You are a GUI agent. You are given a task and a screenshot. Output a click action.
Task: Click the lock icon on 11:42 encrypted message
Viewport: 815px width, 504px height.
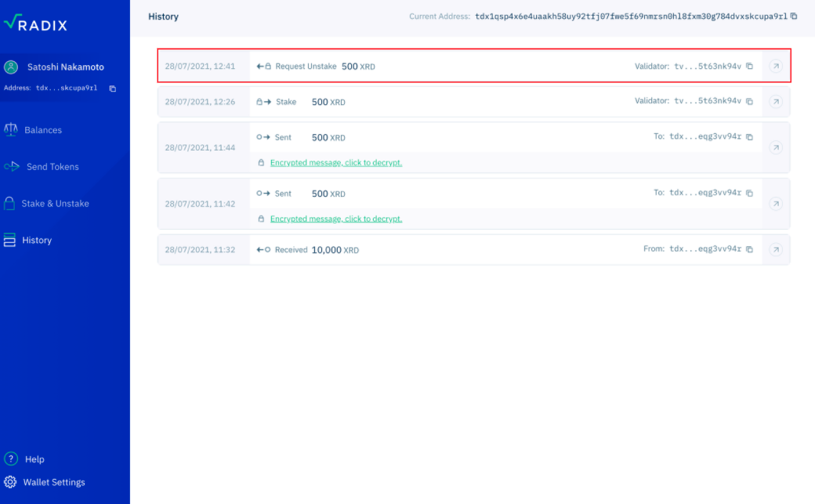(261, 219)
